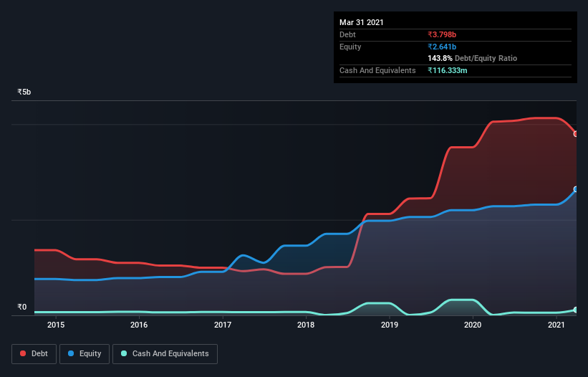Click the 2016 x-axis label
The height and width of the screenshot is (377, 588).
tap(139, 325)
